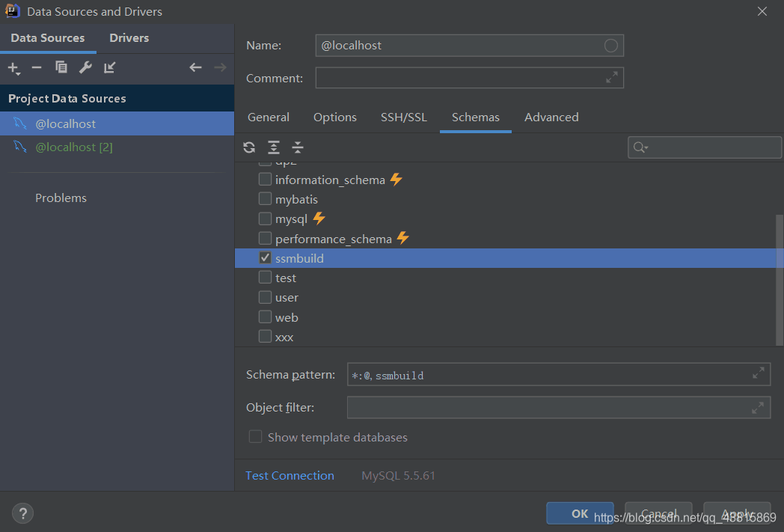Expand the Object filter field
This screenshot has height=532, width=784.
[x=758, y=408]
